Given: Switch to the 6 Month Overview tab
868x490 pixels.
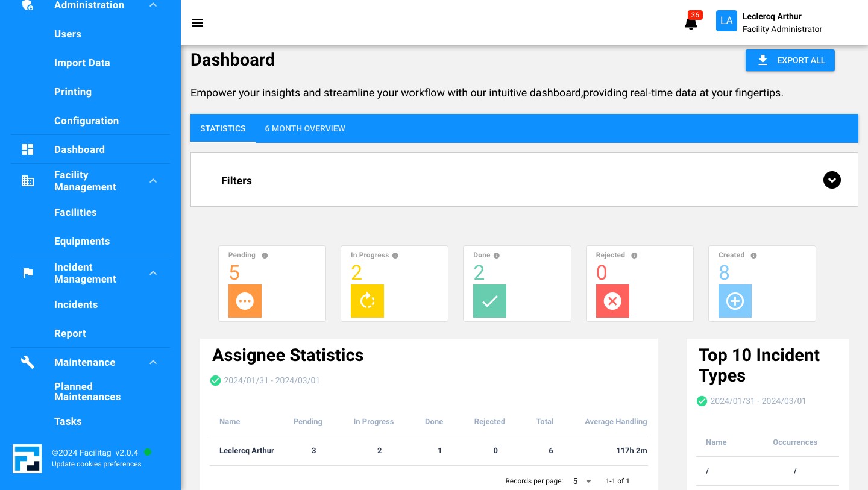Looking at the screenshot, I should coord(305,128).
